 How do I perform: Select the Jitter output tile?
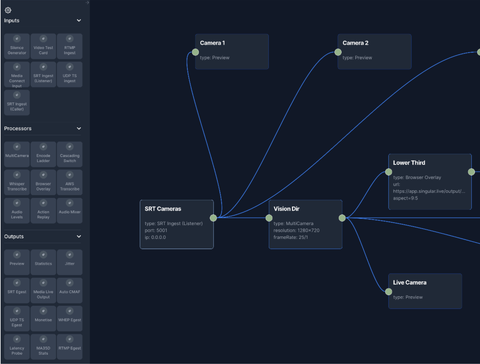point(70,262)
